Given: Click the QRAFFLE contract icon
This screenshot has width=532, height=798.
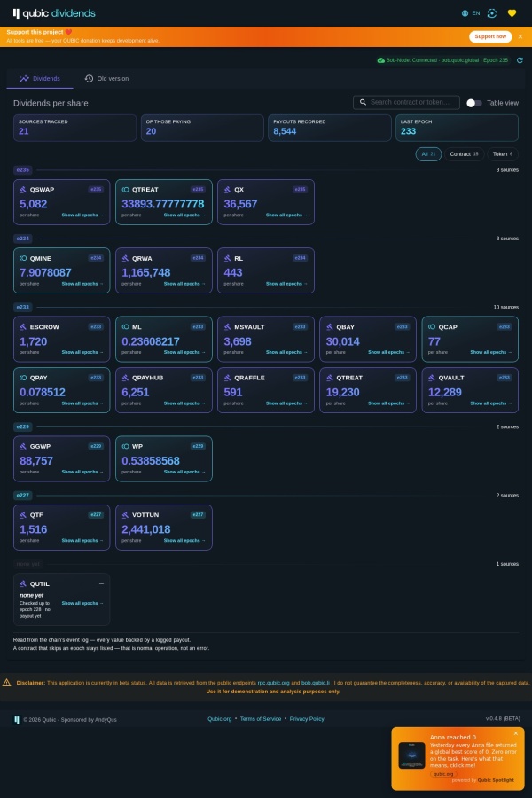Looking at the screenshot, I should coord(228,378).
